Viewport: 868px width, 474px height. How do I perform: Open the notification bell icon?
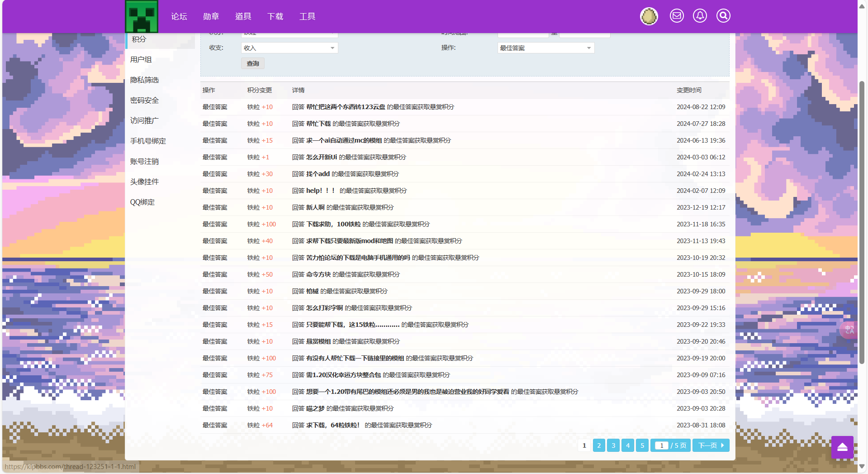pyautogui.click(x=700, y=16)
